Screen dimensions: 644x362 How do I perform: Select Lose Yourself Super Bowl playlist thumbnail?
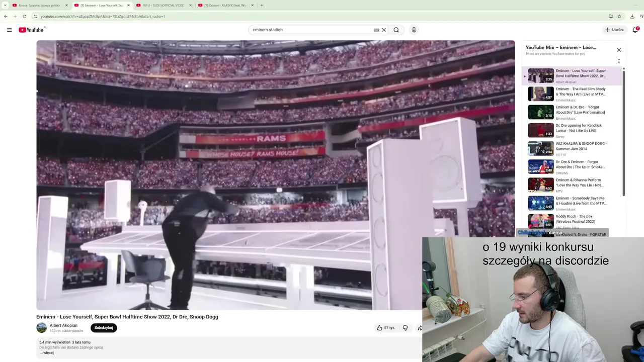pyautogui.click(x=541, y=75)
